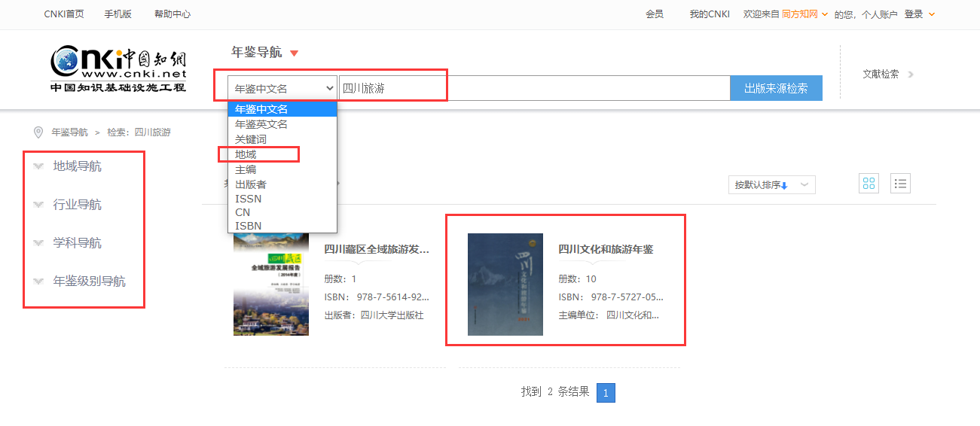The height and width of the screenshot is (426, 980).
Task: Click the search box containing 四川旅游
Action: [x=533, y=88]
